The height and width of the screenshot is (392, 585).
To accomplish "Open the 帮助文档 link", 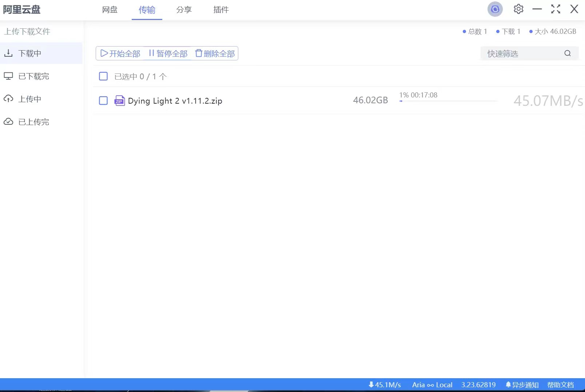I will pyautogui.click(x=560, y=385).
